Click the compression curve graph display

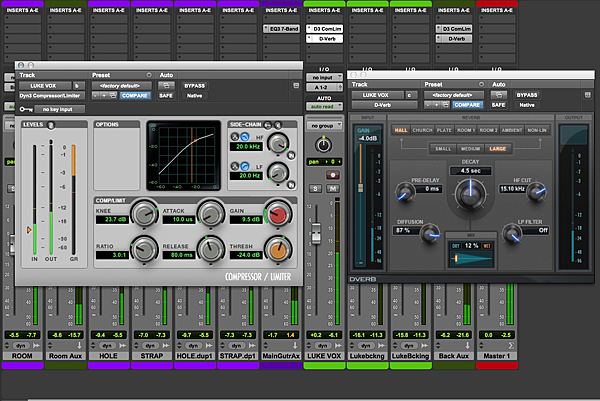(184, 156)
